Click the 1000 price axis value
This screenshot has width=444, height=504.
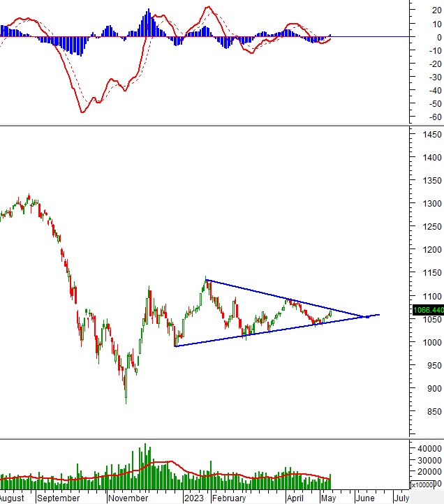(432, 342)
